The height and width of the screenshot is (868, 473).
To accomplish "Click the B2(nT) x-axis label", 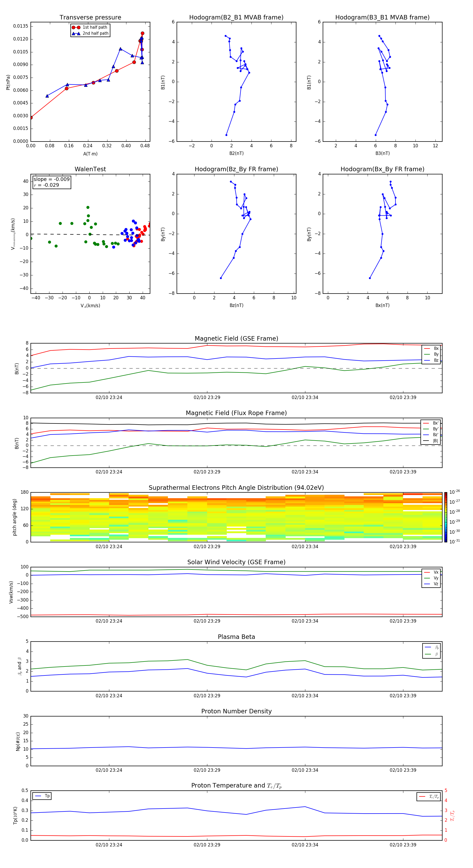I will [x=236, y=153].
